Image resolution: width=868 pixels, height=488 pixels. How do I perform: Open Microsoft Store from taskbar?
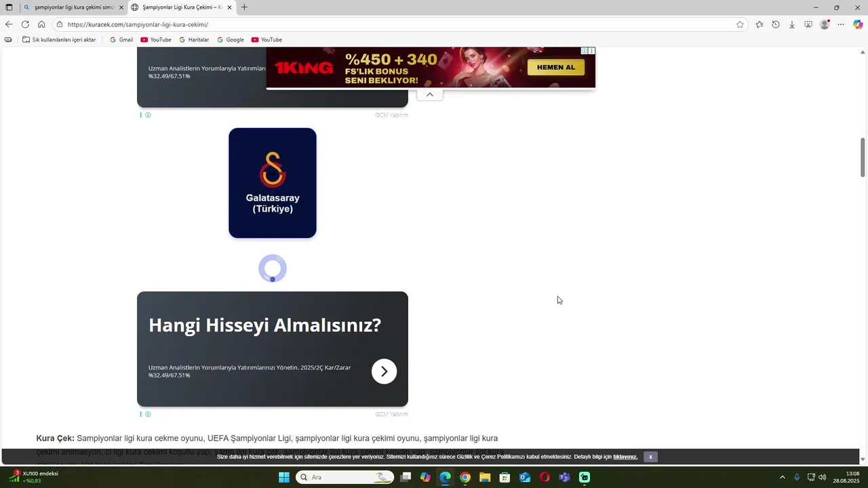click(x=505, y=477)
